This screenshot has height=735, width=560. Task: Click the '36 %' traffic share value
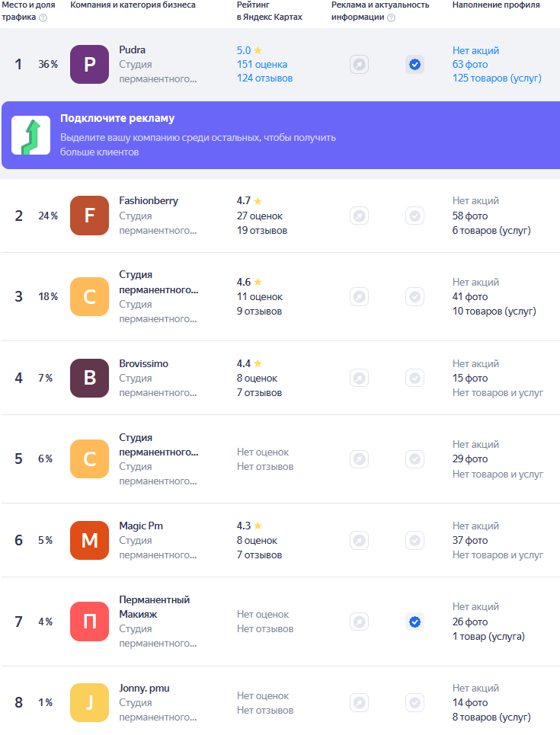click(x=48, y=64)
